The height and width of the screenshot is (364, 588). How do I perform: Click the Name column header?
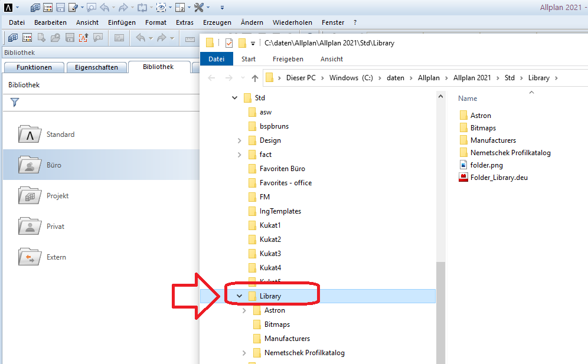(468, 99)
